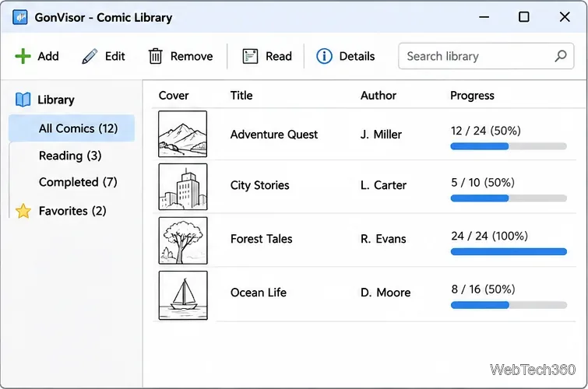Click the pencil Edit icon
Screen dimensions: 588x389
(90, 56)
